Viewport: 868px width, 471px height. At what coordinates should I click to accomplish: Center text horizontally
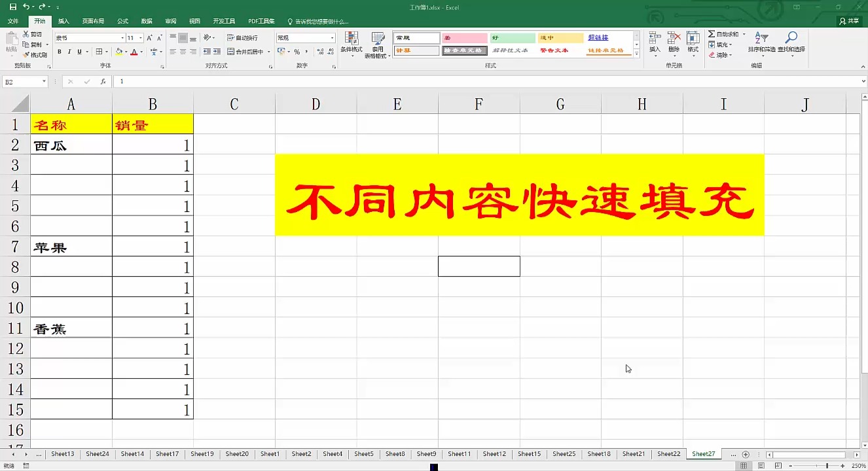click(183, 52)
